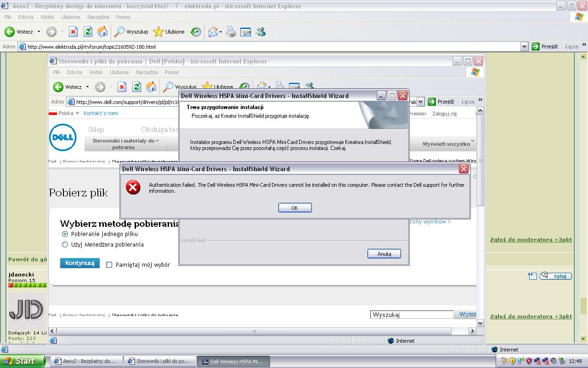Screen dimensions: 588x368
Task: Expand Wyświetl wszystko chevron
Action: 472,142
